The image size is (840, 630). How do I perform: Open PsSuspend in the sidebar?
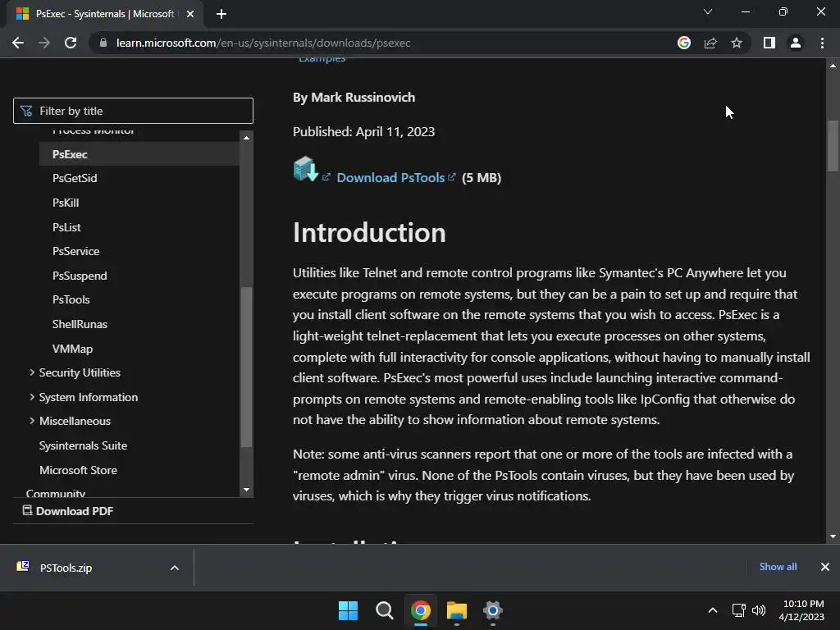(80, 276)
